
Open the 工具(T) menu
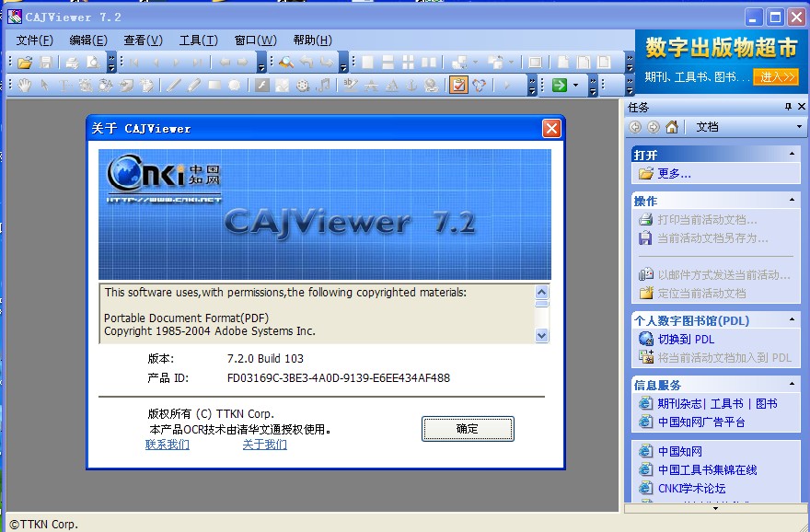coord(196,40)
